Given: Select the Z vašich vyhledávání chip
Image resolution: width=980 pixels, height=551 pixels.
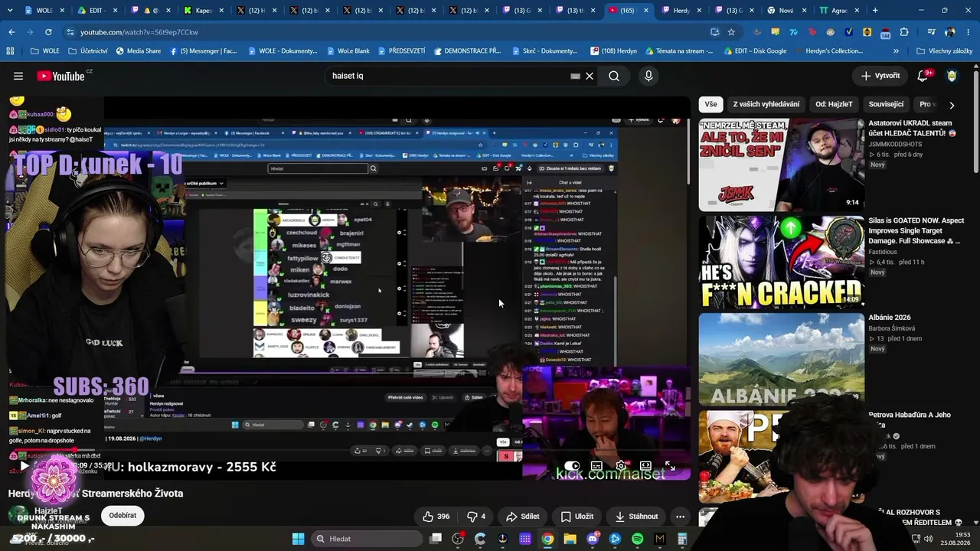Looking at the screenshot, I should 766,104.
